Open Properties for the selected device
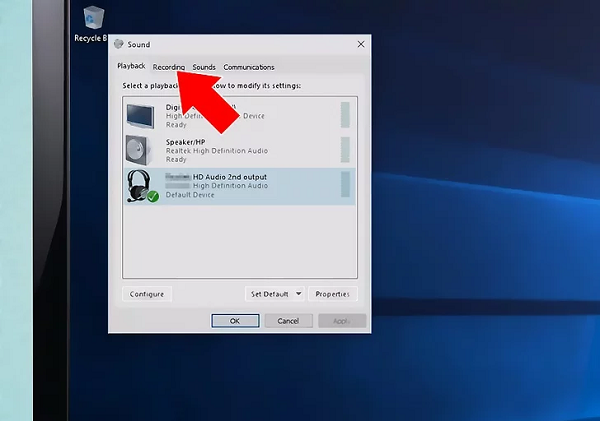 [331, 294]
